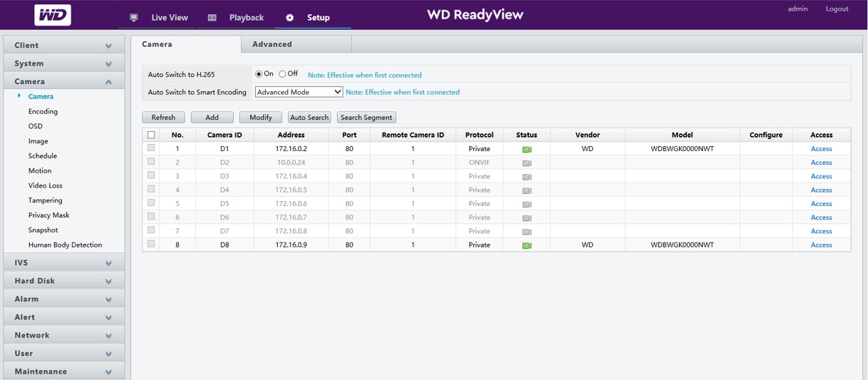Check the box for camera D1
The height and width of the screenshot is (380, 868).
click(x=151, y=148)
